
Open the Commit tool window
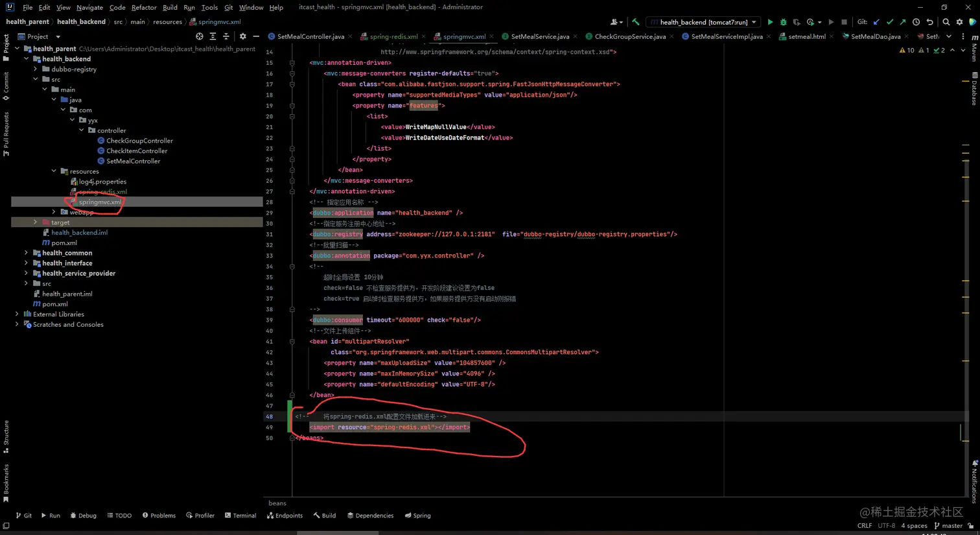tap(6, 86)
